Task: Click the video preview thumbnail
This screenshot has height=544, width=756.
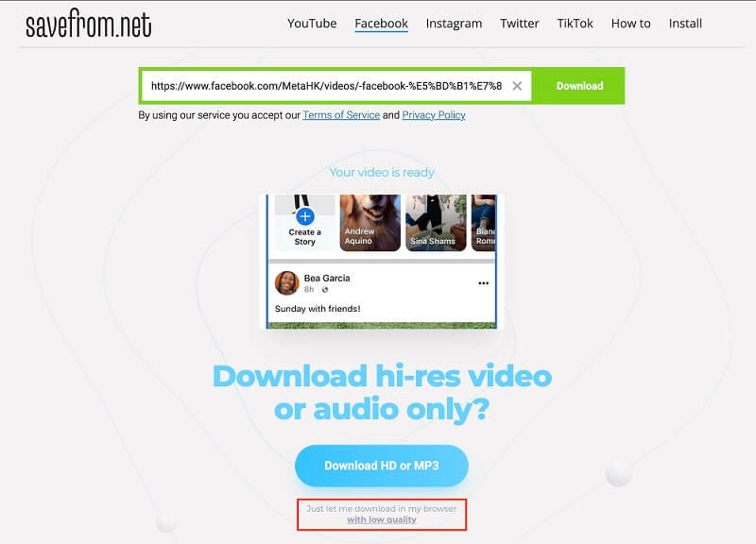Action: pyautogui.click(x=382, y=262)
